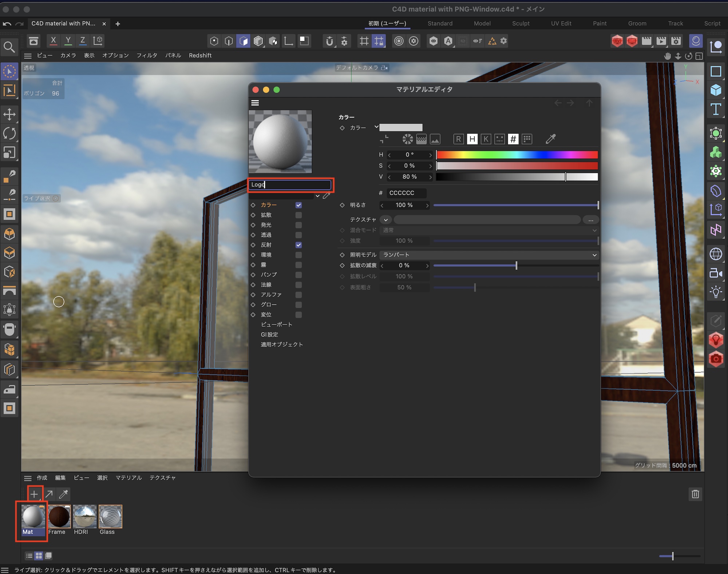Enable the 拡散 channel checkbox
The image size is (728, 574).
pos(298,215)
